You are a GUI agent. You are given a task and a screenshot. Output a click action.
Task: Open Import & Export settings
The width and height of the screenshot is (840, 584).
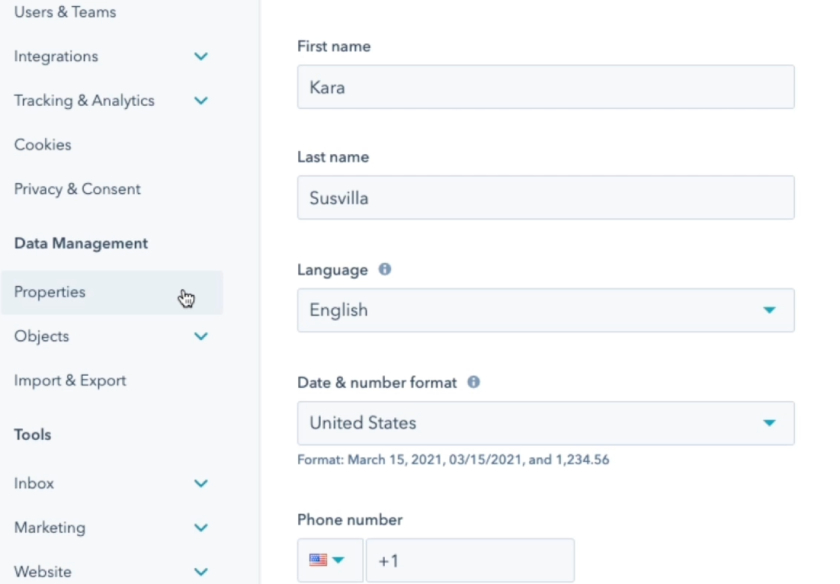70,380
